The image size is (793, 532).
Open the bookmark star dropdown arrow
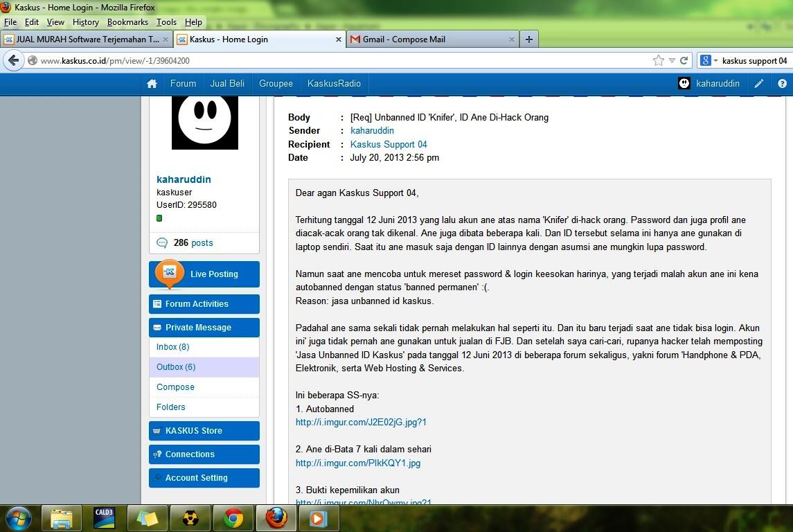click(x=672, y=61)
